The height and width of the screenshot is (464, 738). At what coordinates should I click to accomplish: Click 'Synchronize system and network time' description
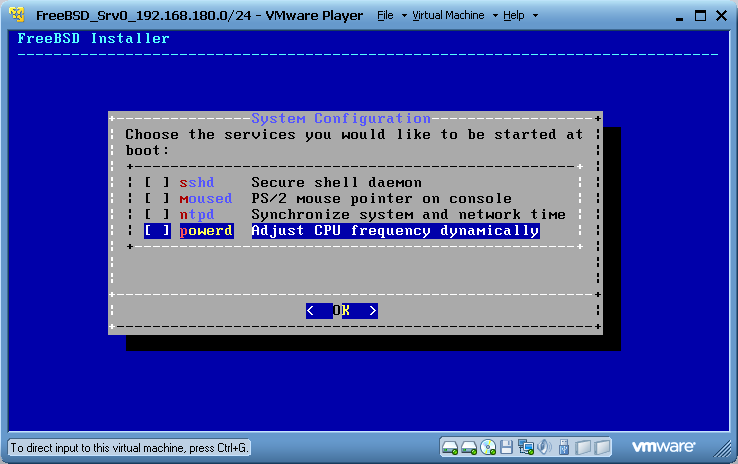(408, 215)
